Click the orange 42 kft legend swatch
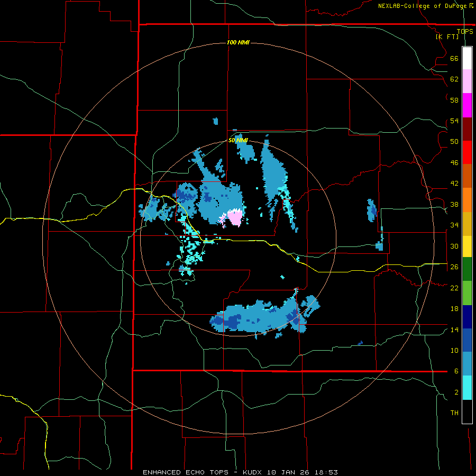 tap(467, 200)
